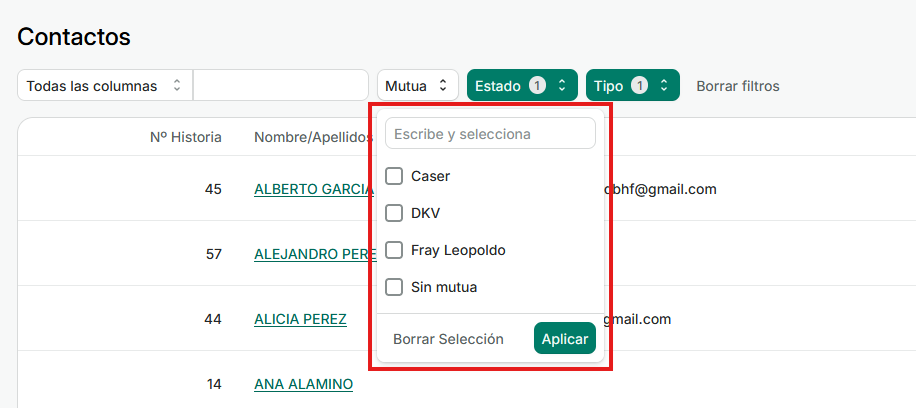Screen dimensions: 916x408
Task: Open ALICIA PEREZ contact record
Action: pos(300,319)
